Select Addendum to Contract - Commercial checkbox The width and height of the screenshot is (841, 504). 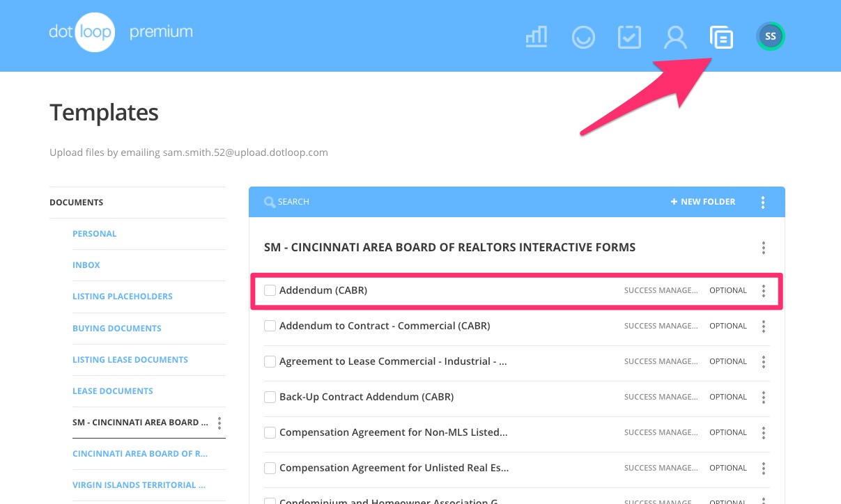(270, 326)
